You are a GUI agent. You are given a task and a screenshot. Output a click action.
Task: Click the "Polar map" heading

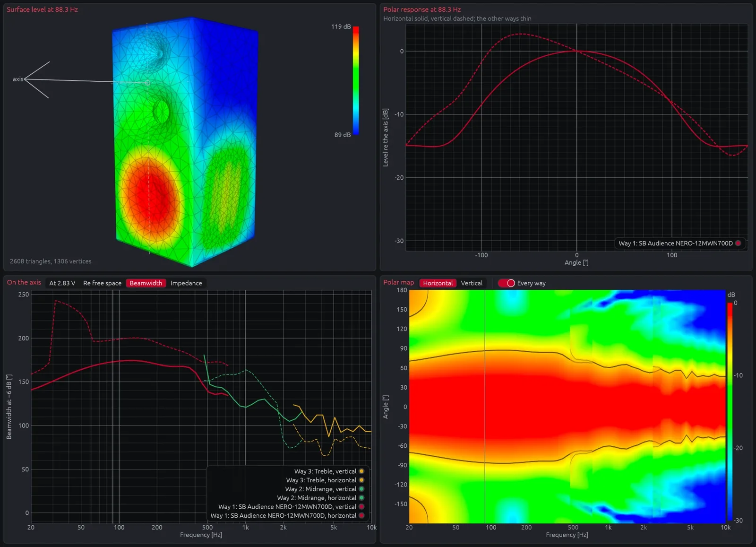click(x=398, y=282)
